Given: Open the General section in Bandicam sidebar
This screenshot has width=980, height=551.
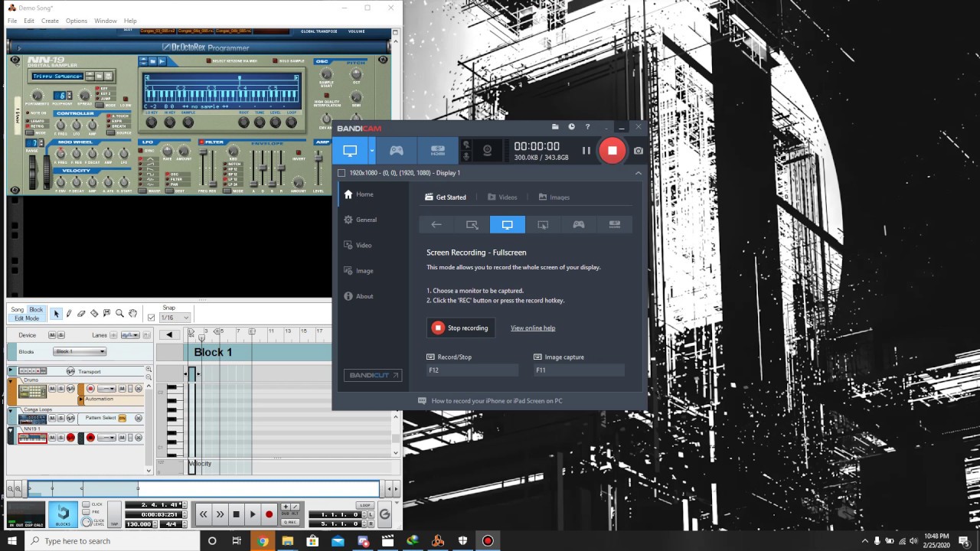Looking at the screenshot, I should pyautogui.click(x=361, y=220).
